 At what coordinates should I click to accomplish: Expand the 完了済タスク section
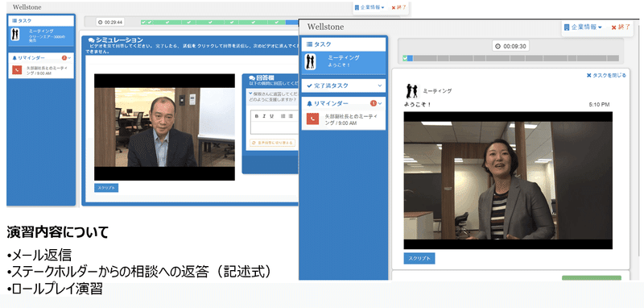344,85
